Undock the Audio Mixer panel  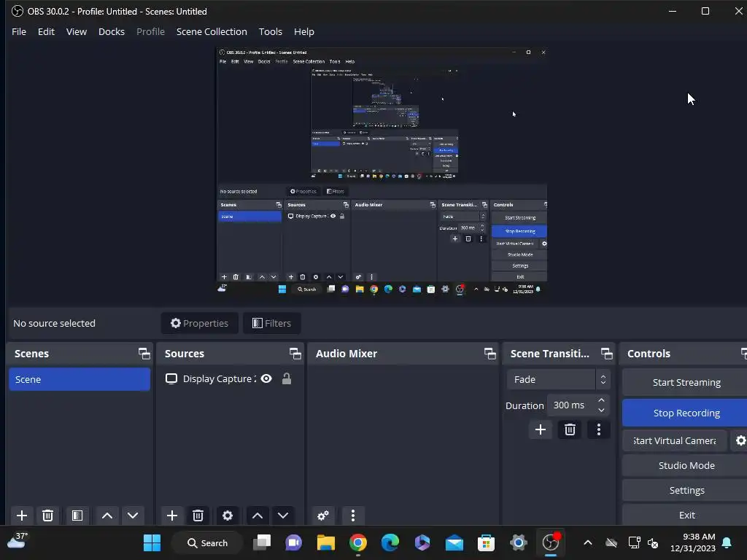pyautogui.click(x=489, y=354)
